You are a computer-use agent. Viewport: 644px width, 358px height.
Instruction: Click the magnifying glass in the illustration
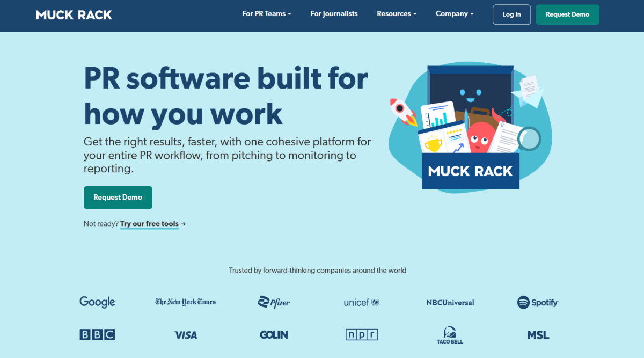pyautogui.click(x=529, y=139)
